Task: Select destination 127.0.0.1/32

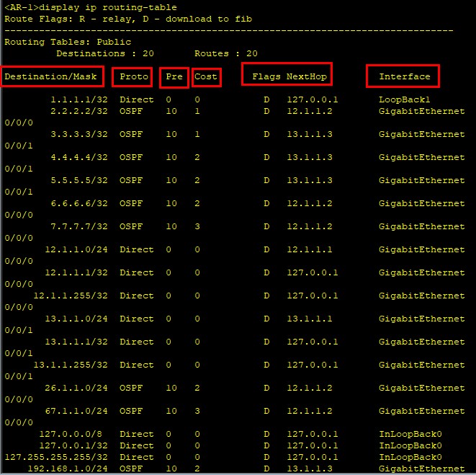Action: tap(73, 446)
